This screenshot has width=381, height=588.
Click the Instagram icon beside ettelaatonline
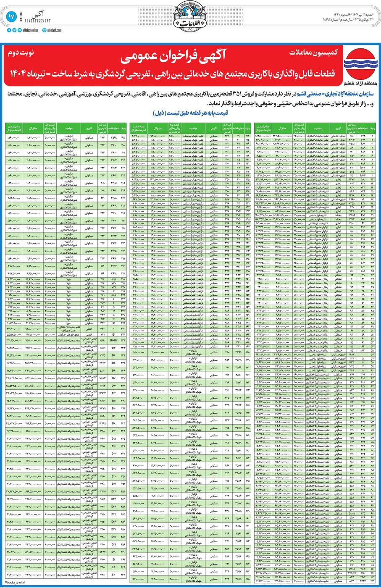point(19,30)
